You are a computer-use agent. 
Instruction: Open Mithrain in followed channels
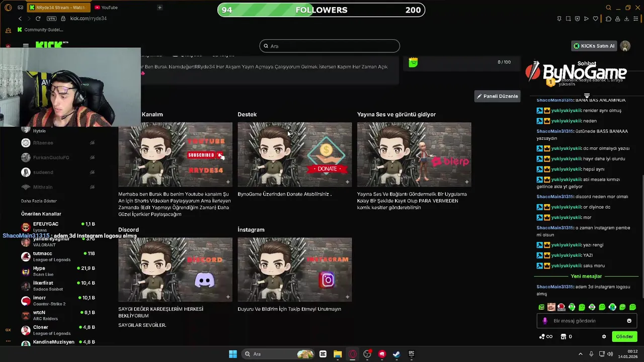(58, 187)
